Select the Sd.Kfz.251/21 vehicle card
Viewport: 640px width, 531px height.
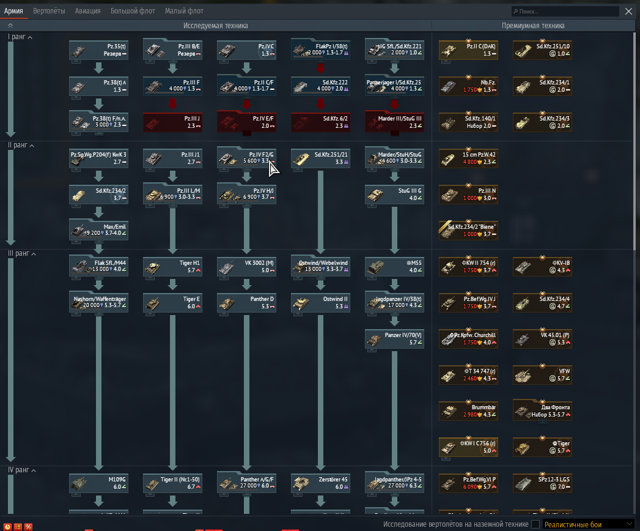(320, 158)
